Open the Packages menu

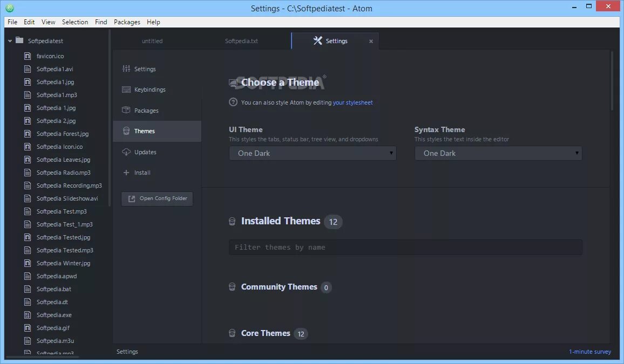tap(127, 22)
